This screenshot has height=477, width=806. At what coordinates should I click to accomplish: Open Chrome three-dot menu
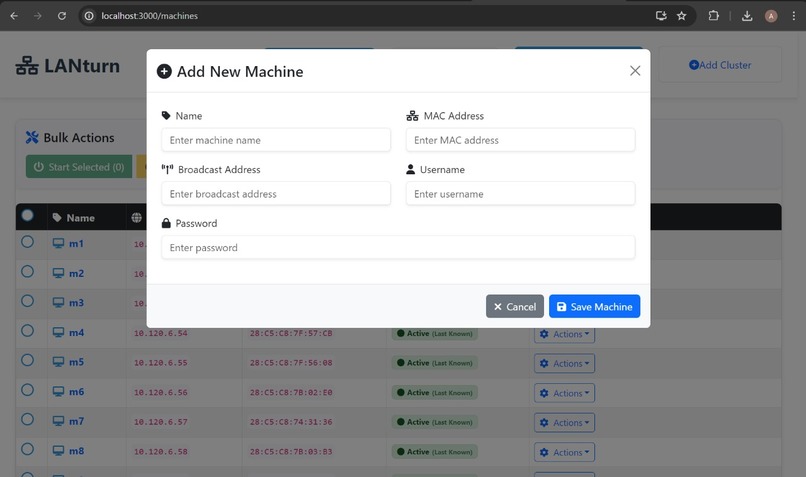click(794, 16)
